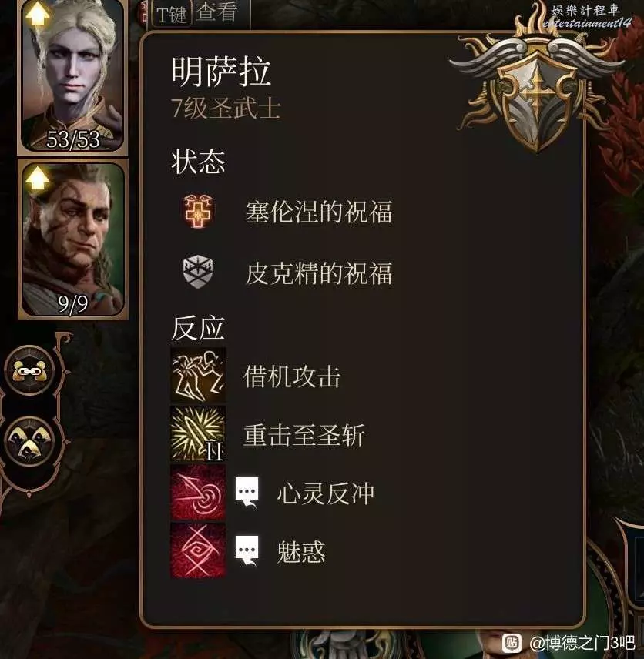This screenshot has height=659, width=644.
Task: Select the 借机攻击 reaction icon
Action: coord(198,376)
